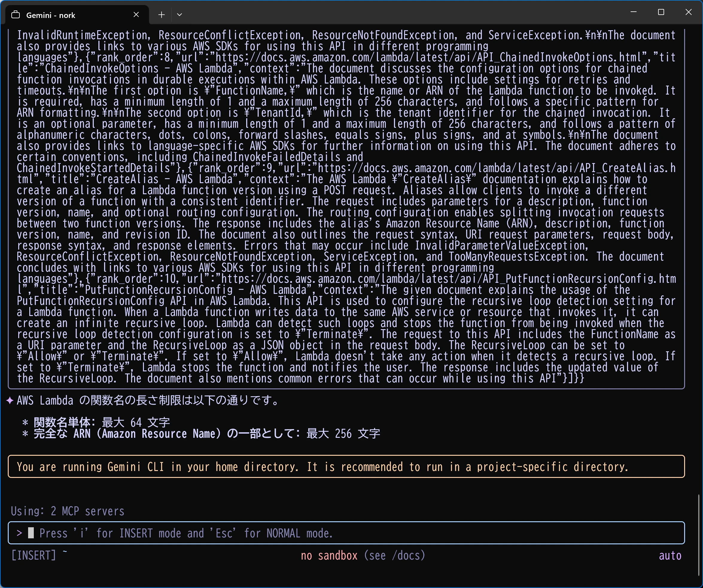Close the terminal window

click(688, 12)
